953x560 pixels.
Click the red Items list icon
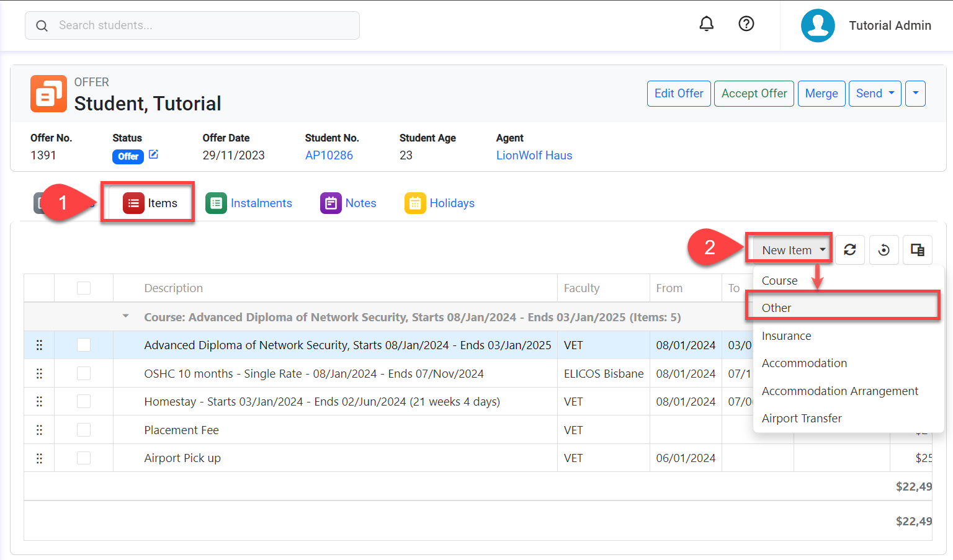tap(133, 203)
